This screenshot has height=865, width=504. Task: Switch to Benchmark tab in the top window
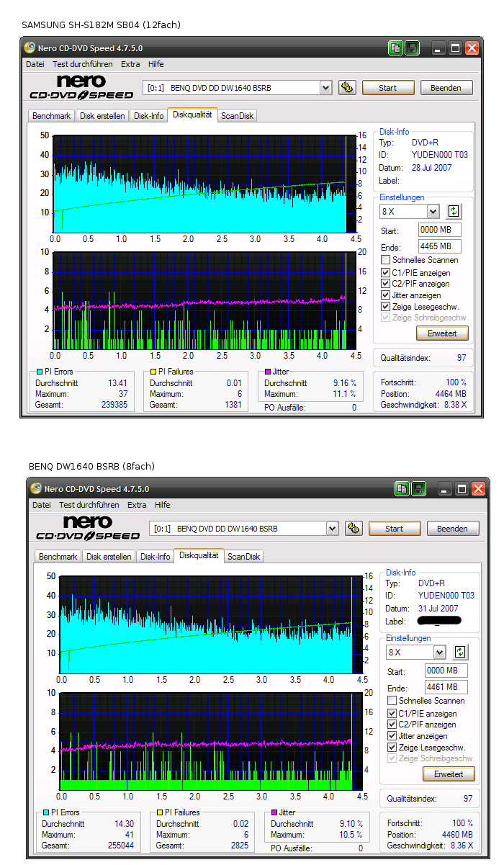(52, 116)
